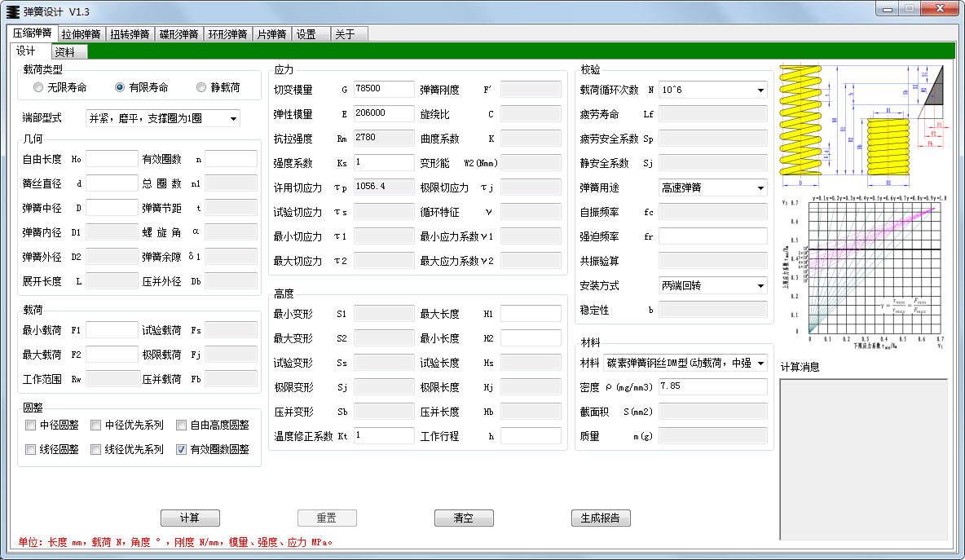Toggle the 有效圈数圆整 checkbox

(x=181, y=449)
